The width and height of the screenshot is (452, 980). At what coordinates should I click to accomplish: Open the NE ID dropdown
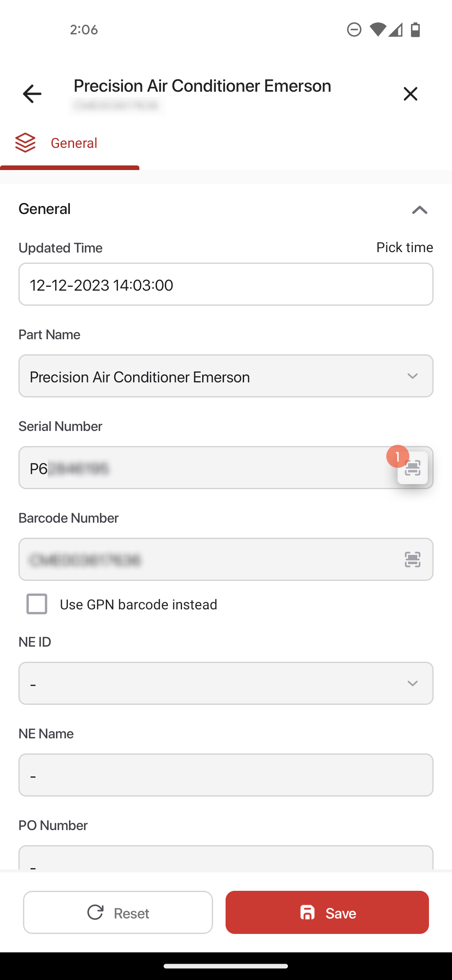click(x=226, y=683)
